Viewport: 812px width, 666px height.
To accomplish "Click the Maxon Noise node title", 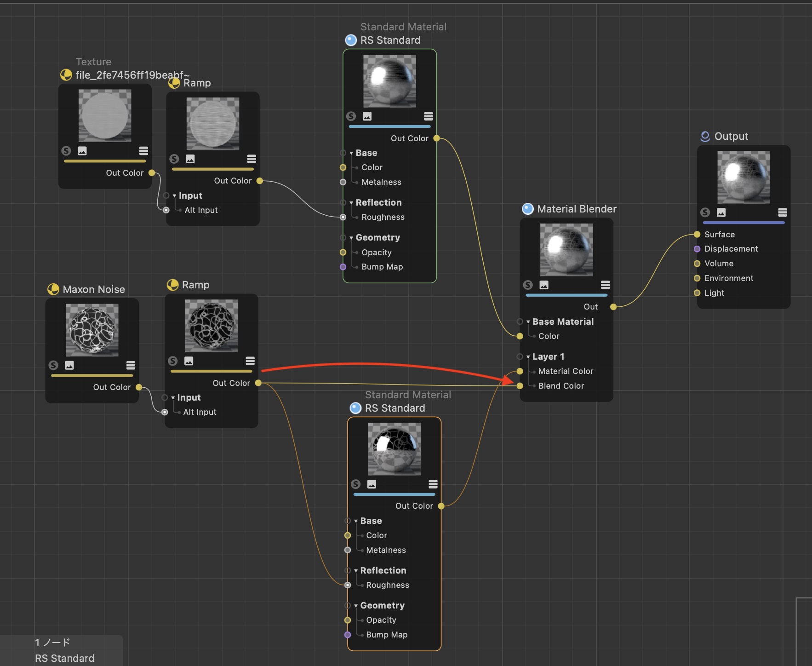I will coord(94,289).
